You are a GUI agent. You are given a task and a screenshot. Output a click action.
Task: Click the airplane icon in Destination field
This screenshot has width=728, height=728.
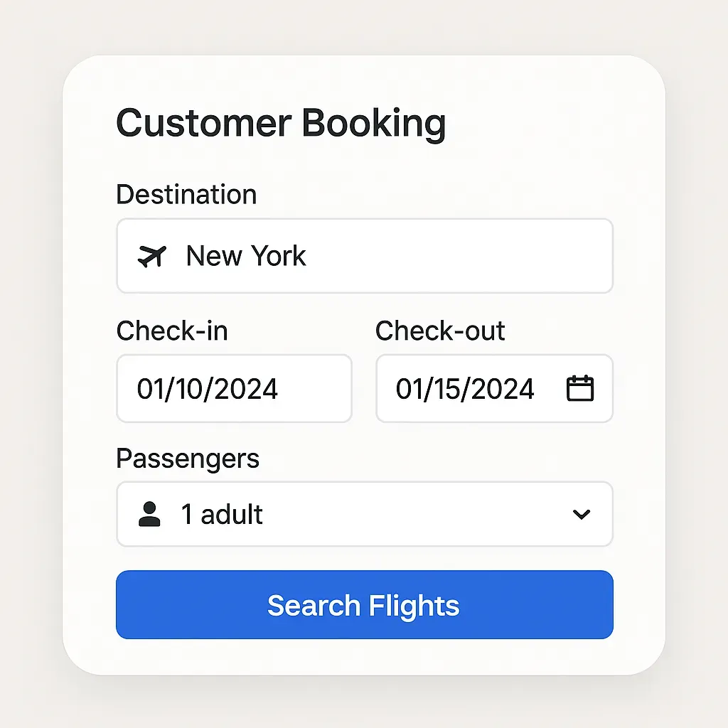click(152, 256)
